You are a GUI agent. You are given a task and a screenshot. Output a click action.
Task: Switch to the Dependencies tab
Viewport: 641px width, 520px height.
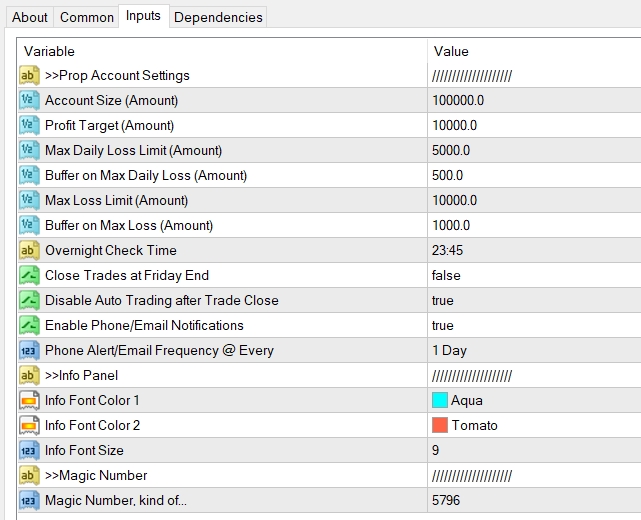coord(218,18)
